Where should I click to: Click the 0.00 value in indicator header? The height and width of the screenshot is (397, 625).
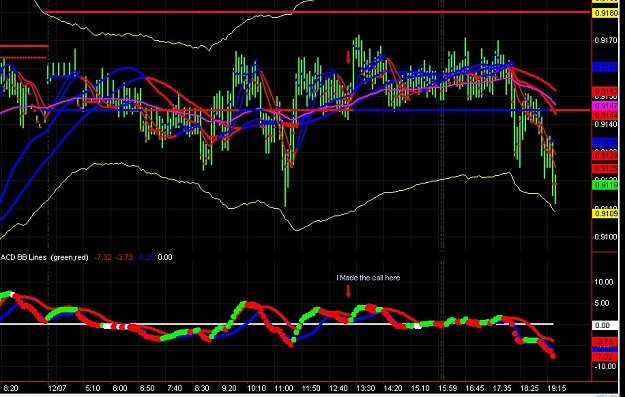(x=165, y=257)
